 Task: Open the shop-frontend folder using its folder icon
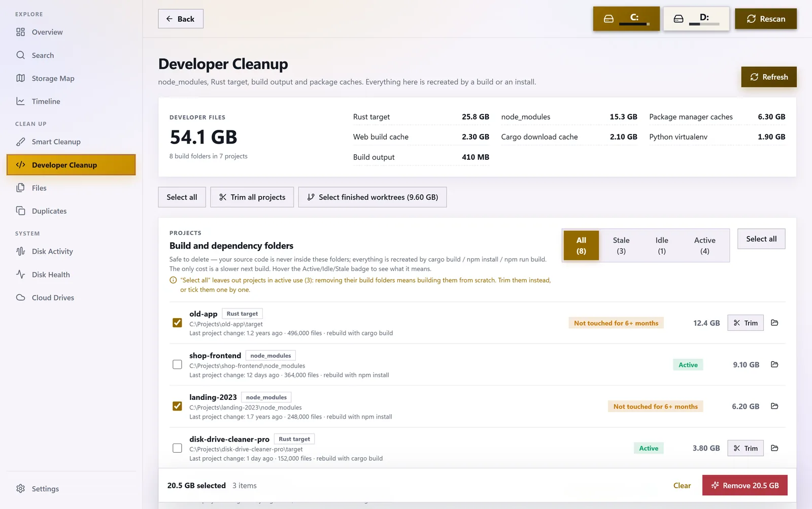click(774, 364)
